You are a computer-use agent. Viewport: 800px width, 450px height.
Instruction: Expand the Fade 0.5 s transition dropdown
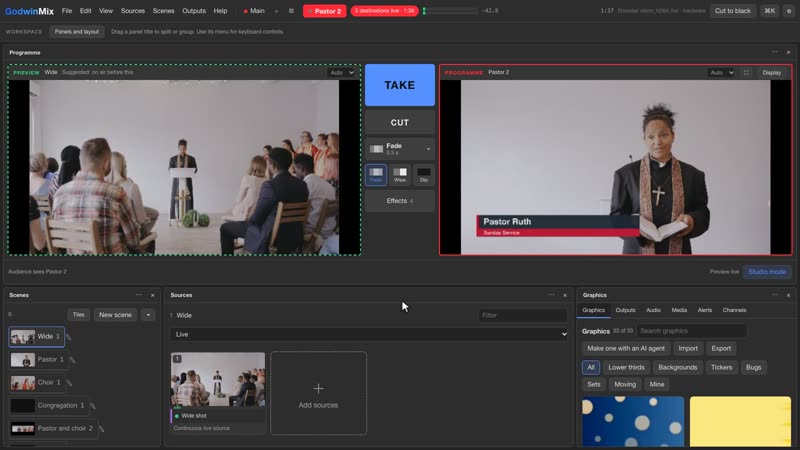coord(400,149)
